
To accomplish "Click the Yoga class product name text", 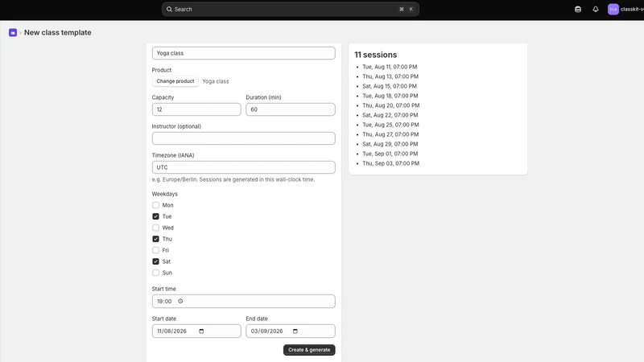I will 216,81.
